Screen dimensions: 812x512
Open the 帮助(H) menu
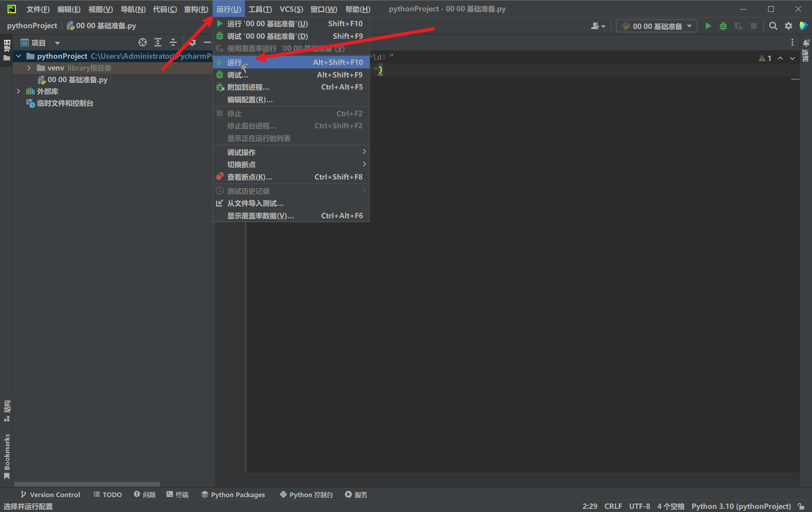[358, 9]
